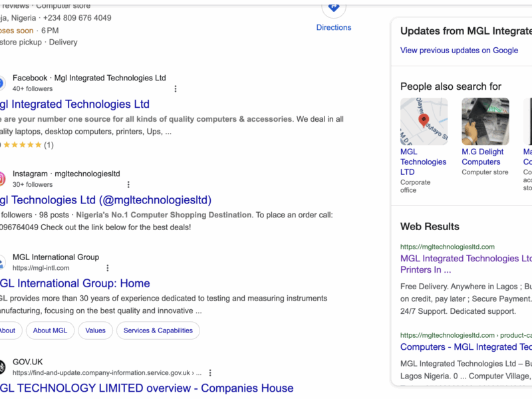
Task: Open MGL Technologies LTD related search link
Action: pyautogui.click(x=423, y=162)
